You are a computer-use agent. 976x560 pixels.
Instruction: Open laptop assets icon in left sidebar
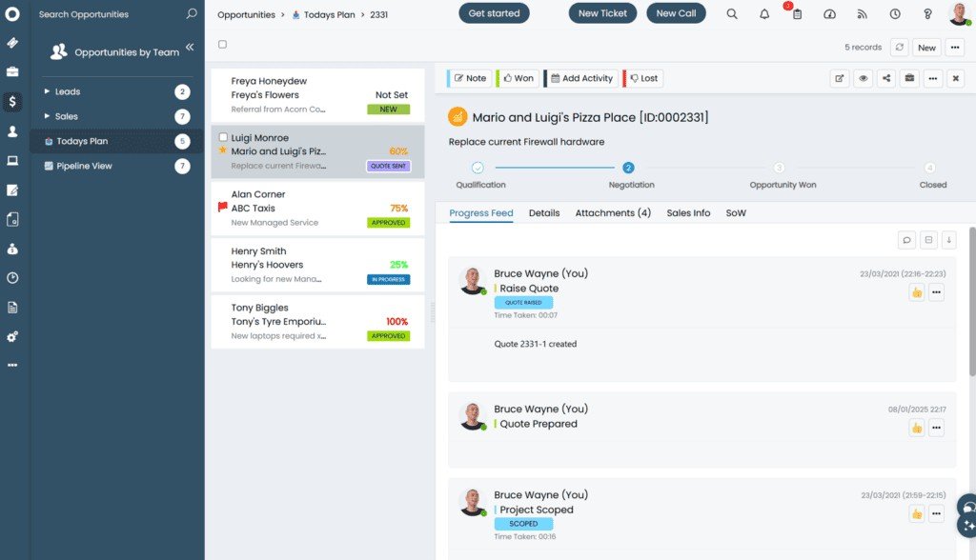[11, 161]
